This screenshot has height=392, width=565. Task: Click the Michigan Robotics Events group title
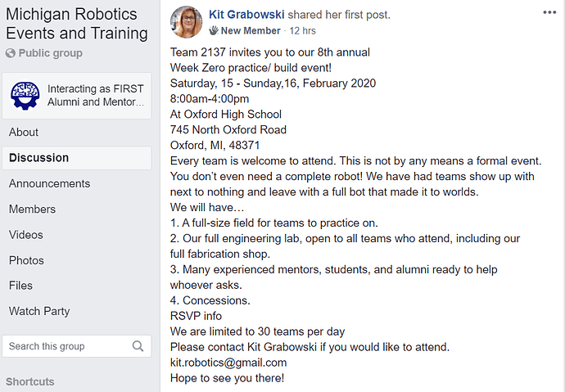(x=77, y=24)
